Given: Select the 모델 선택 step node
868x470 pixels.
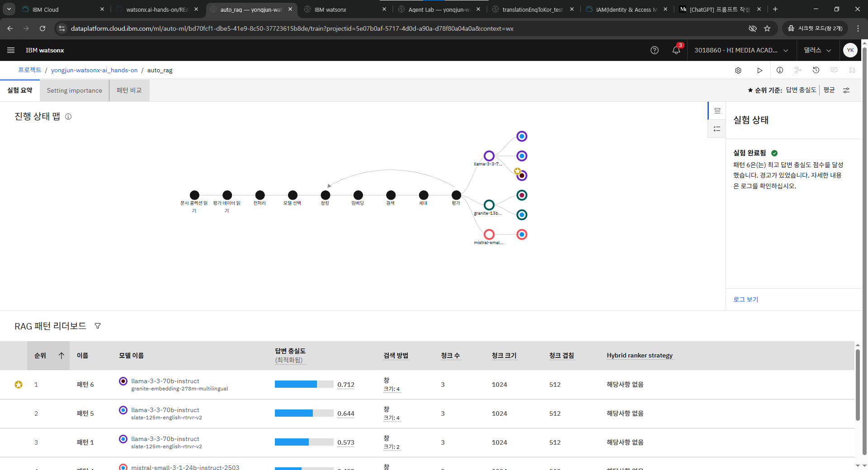Looking at the screenshot, I should tap(293, 195).
